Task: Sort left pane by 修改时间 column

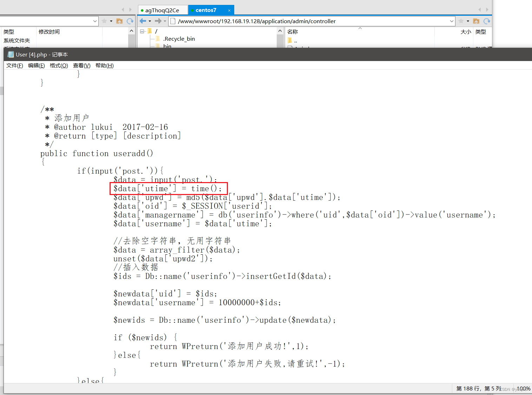Action: coord(49,32)
